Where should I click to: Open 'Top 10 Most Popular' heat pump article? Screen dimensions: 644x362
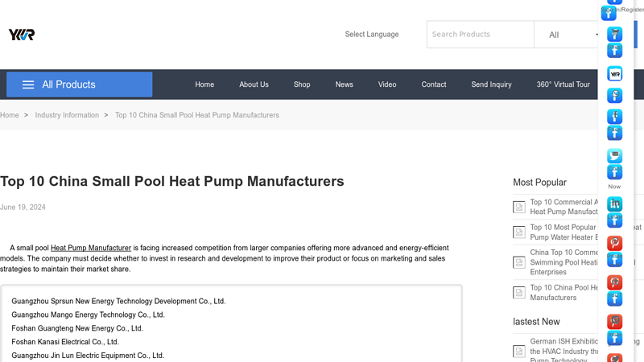point(564,232)
